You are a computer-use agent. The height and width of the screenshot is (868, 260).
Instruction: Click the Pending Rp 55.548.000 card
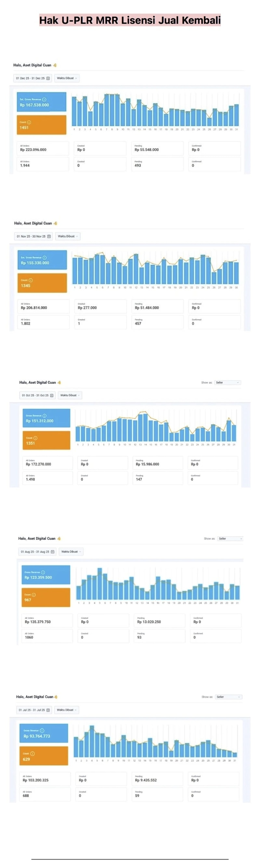[157, 148]
